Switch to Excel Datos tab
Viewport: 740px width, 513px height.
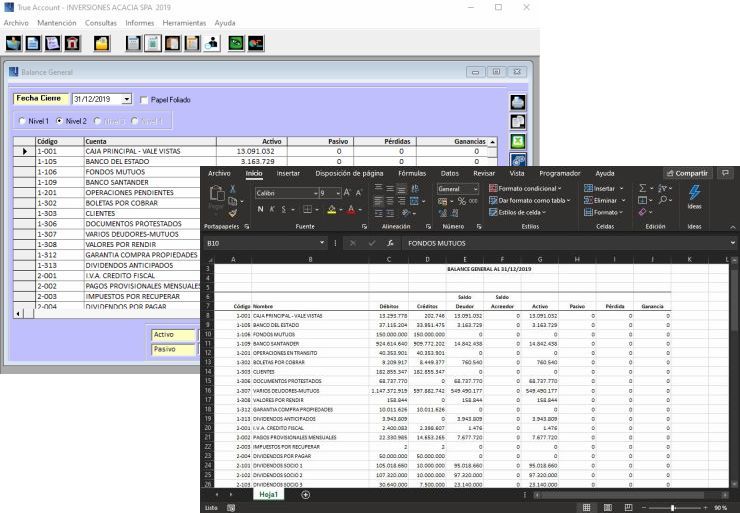449,173
